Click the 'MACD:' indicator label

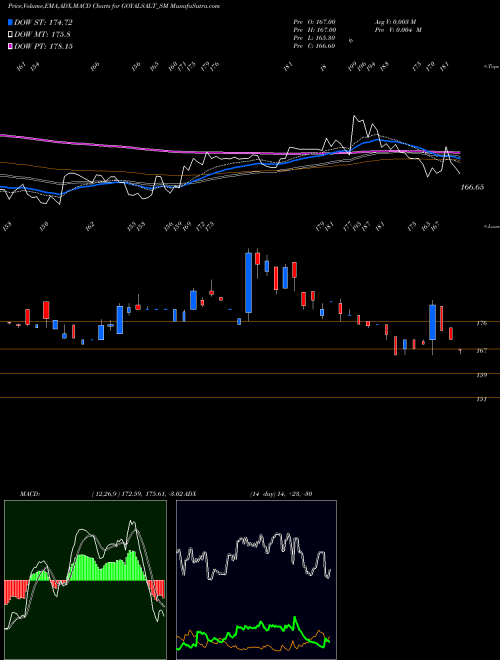point(30,494)
